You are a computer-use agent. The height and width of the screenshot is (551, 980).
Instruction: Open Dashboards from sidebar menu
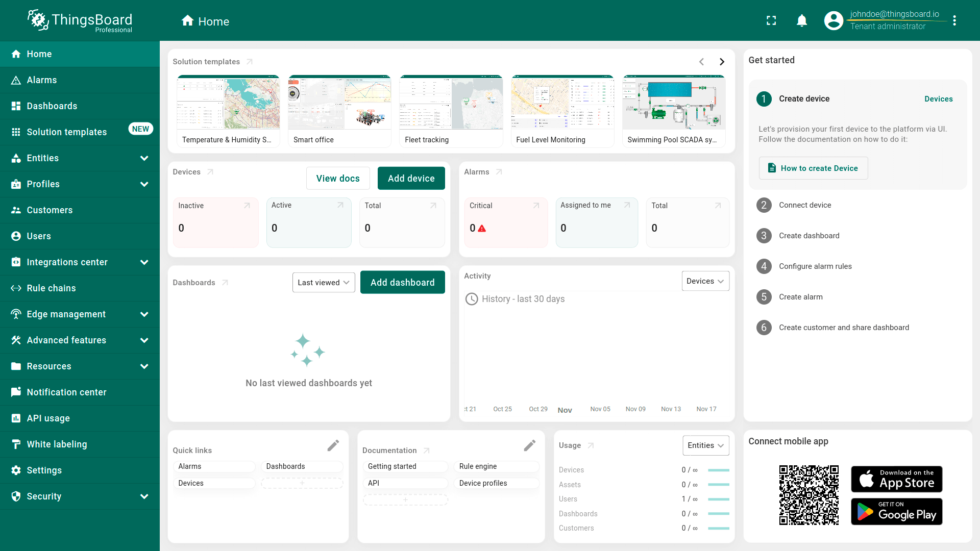coord(52,106)
